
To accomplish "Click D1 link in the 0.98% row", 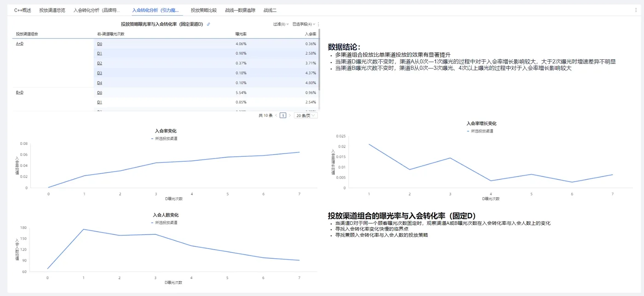I will click(x=99, y=53).
